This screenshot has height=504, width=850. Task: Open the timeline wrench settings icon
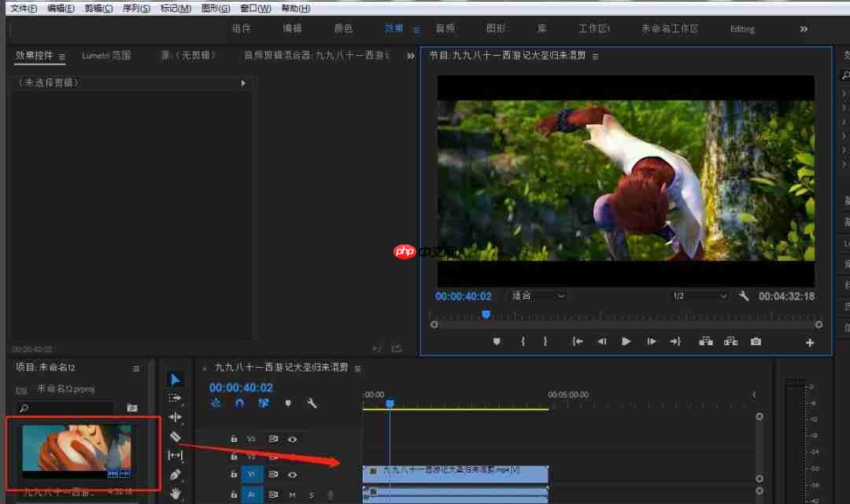pyautogui.click(x=312, y=403)
